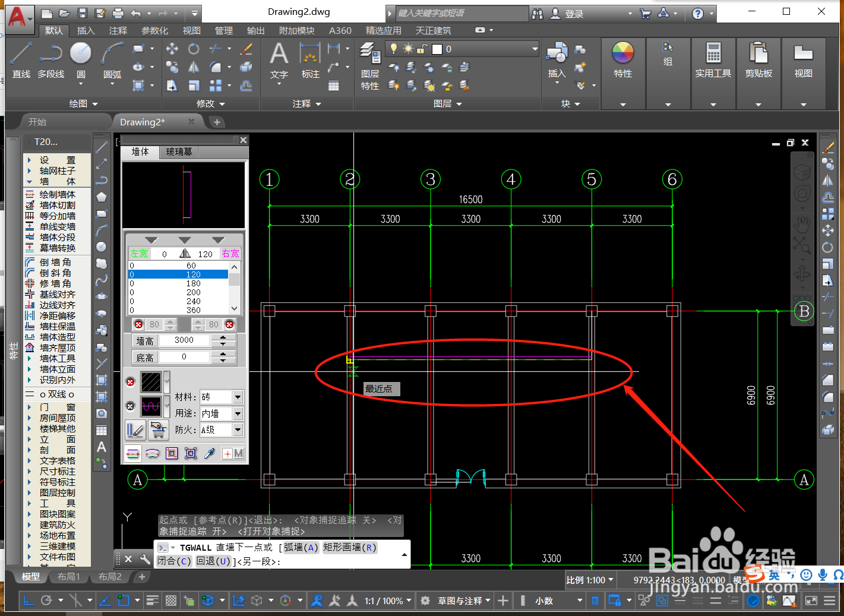The width and height of the screenshot is (844, 616).
Task: Open the 材料 material dropdown
Action: [238, 397]
